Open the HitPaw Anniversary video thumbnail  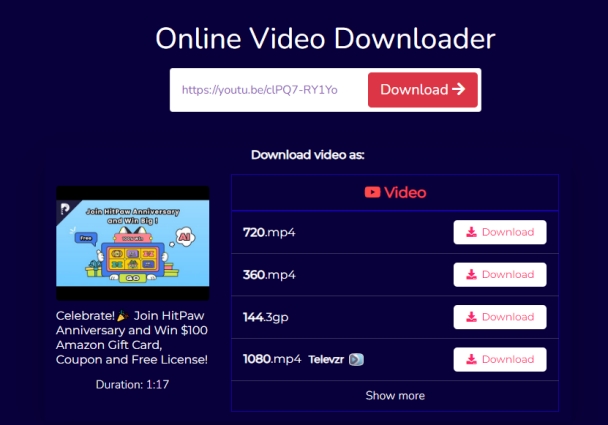click(x=133, y=243)
